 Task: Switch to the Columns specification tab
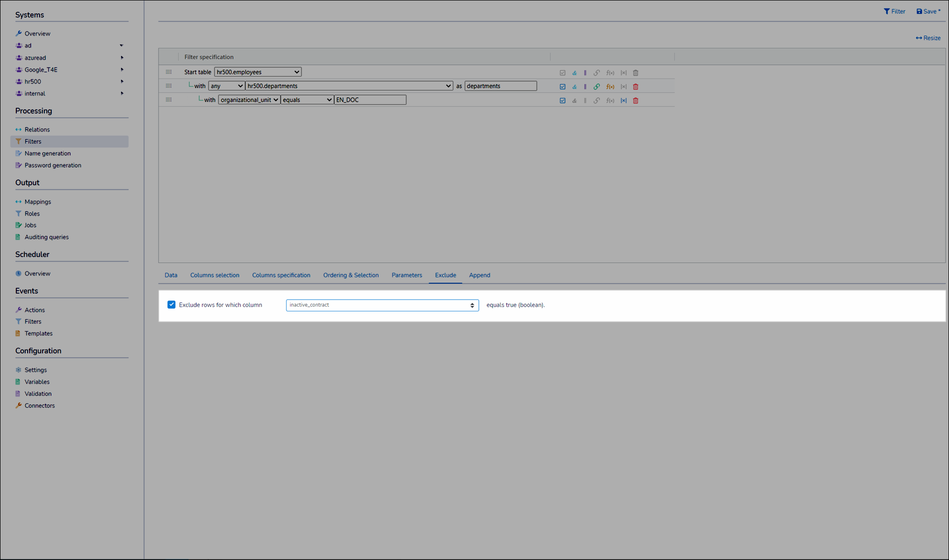(281, 275)
